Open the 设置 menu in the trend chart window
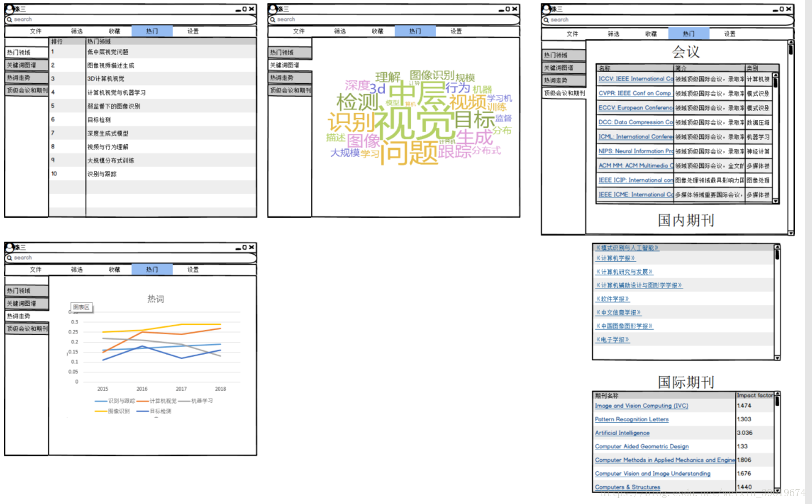Screen dimensions: 812x504 click(x=193, y=269)
